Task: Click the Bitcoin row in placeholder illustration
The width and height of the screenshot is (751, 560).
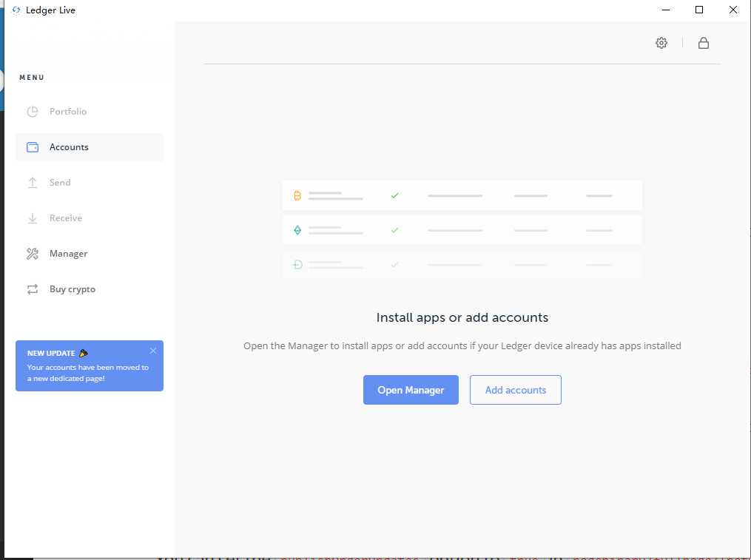Action: 462,196
